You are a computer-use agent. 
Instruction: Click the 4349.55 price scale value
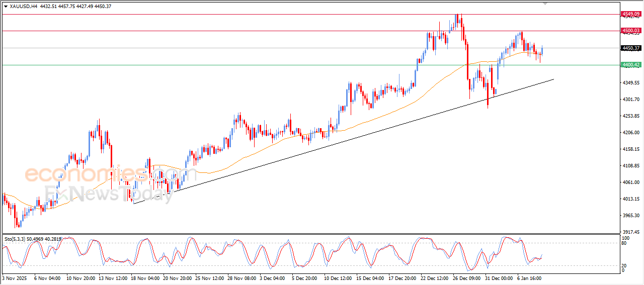pos(630,83)
